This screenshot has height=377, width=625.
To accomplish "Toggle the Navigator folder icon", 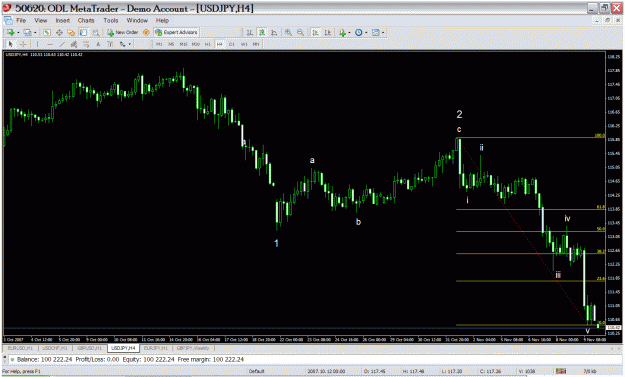I will point(71,32).
